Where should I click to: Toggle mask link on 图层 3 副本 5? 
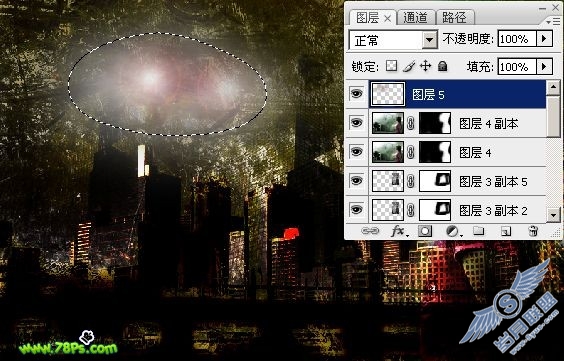tap(411, 181)
